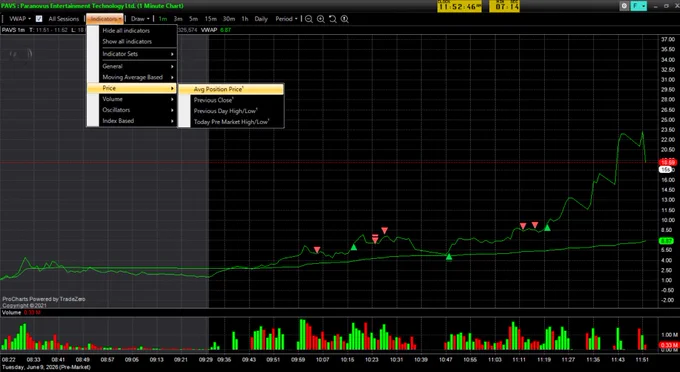Screen dimensions: 680x372
Task: Click the yellow 11:52:46 clock display
Action: pos(459,6)
